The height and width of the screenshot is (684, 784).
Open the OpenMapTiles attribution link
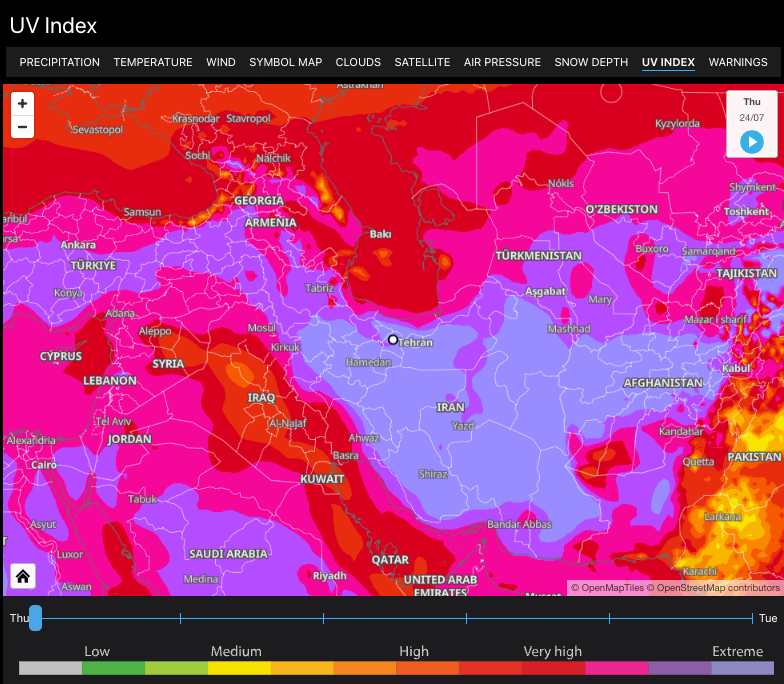[x=612, y=588]
